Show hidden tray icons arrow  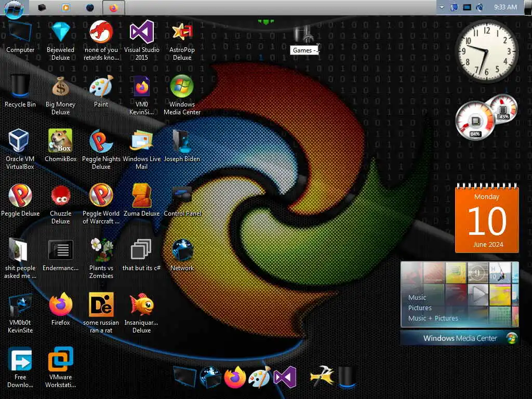(442, 7)
